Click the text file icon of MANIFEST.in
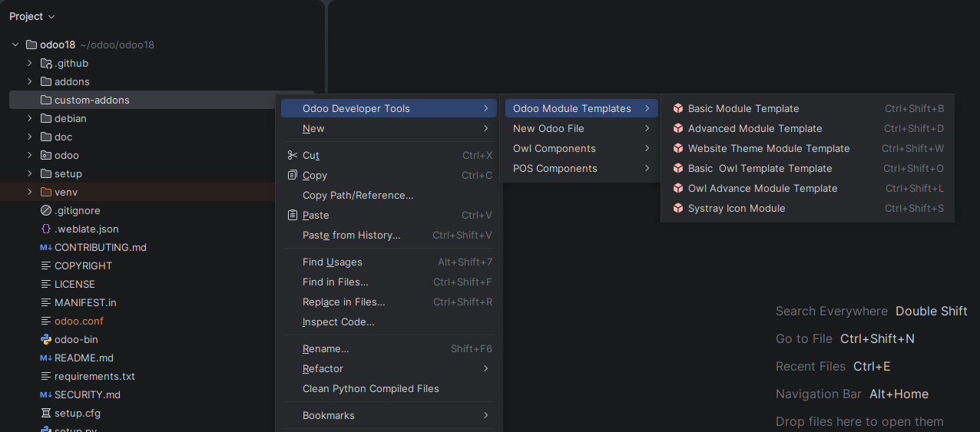Viewport: 980px width, 432px height. (x=46, y=302)
